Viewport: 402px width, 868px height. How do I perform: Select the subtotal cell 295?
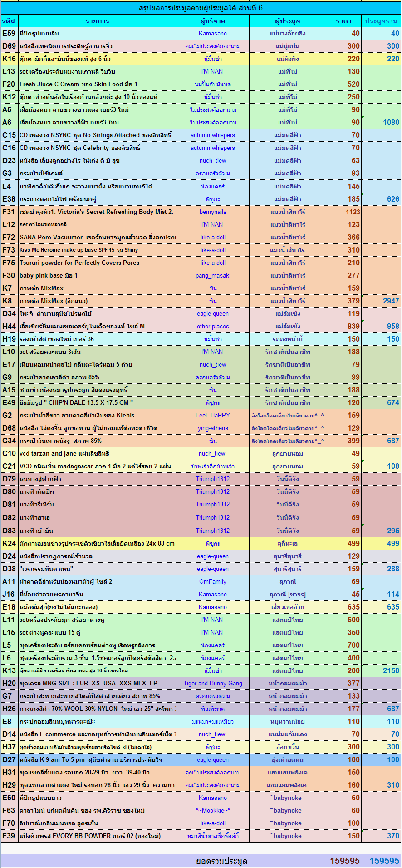(x=381, y=531)
